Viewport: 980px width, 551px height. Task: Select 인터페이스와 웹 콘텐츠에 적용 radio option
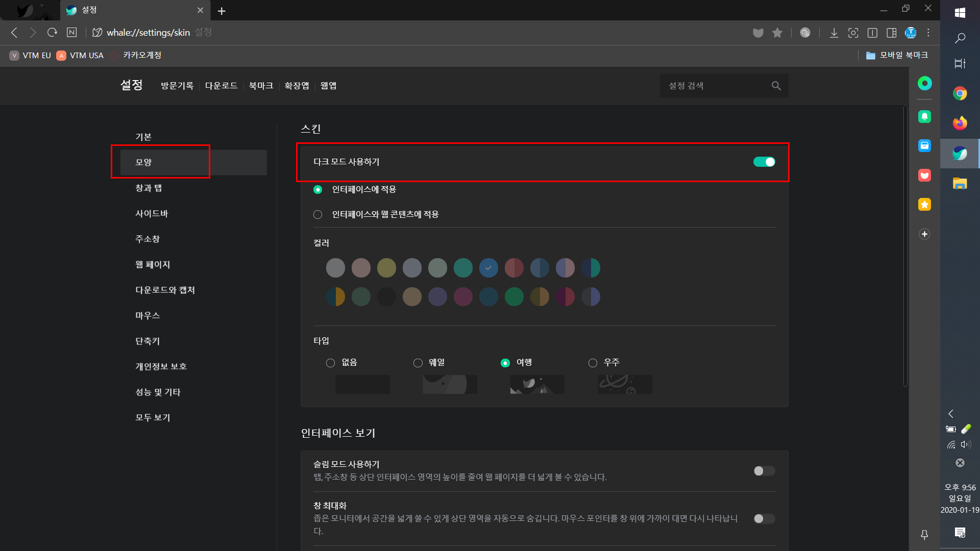click(317, 215)
